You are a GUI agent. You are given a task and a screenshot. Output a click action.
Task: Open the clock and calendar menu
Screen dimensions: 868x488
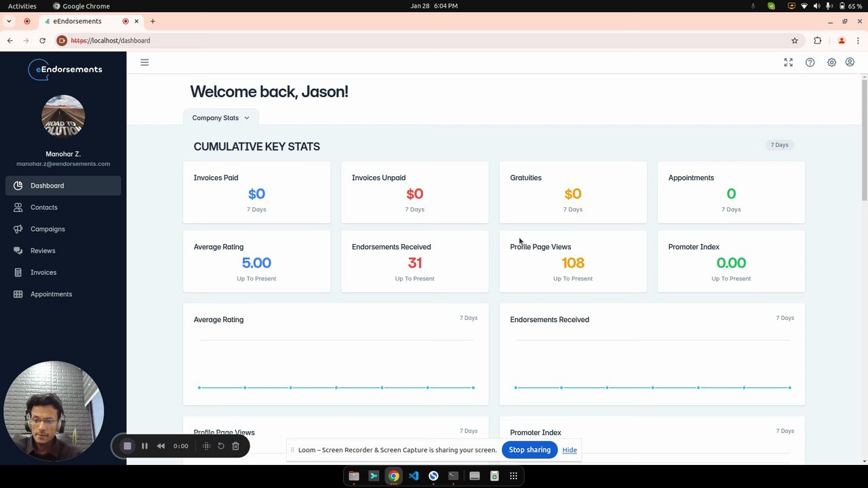(434, 6)
